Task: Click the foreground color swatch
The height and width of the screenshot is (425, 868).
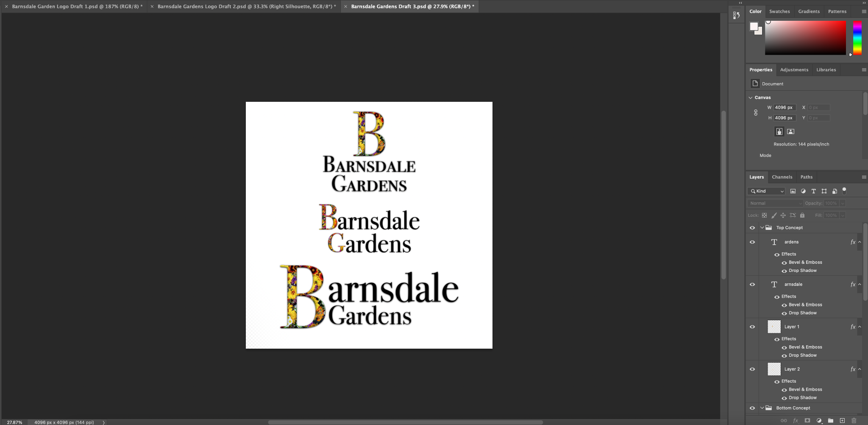Action: point(754,26)
